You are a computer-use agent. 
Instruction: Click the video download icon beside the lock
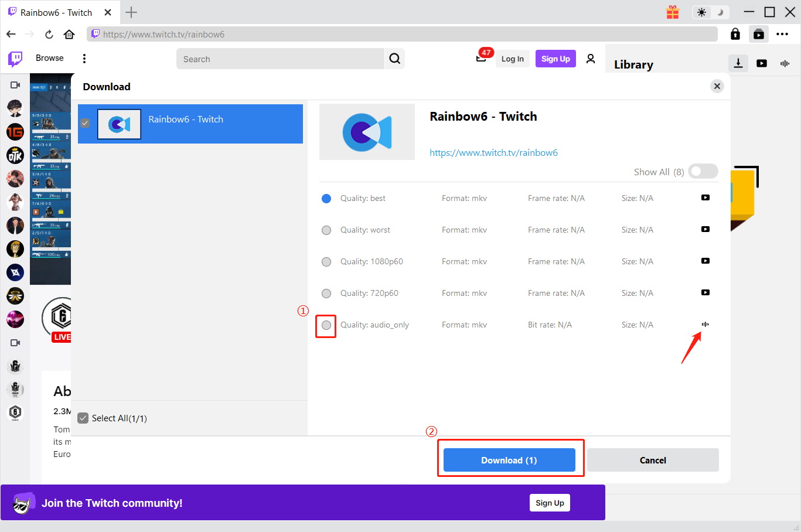(759, 34)
